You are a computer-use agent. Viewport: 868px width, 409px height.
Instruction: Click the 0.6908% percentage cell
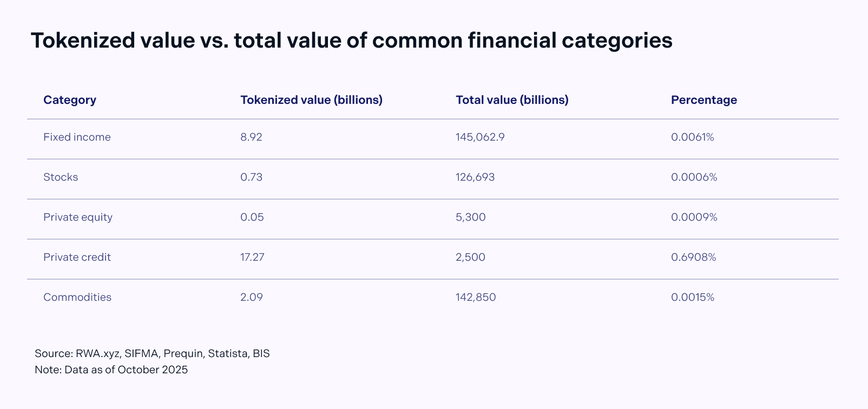pyautogui.click(x=693, y=258)
